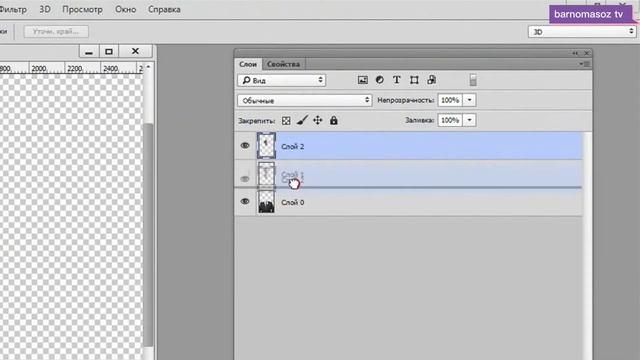Open the 3D workspace dropdown
This screenshot has width=640, height=360.
click(x=582, y=32)
